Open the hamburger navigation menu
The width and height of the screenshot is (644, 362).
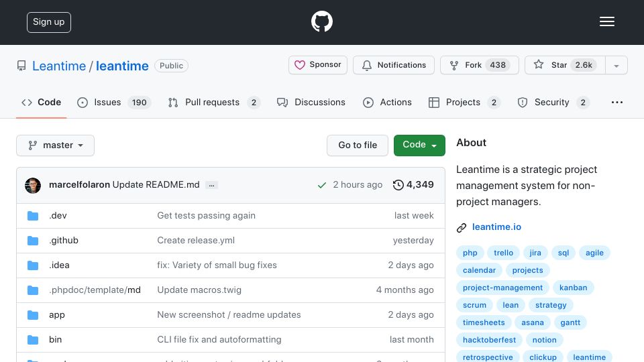pos(606,21)
